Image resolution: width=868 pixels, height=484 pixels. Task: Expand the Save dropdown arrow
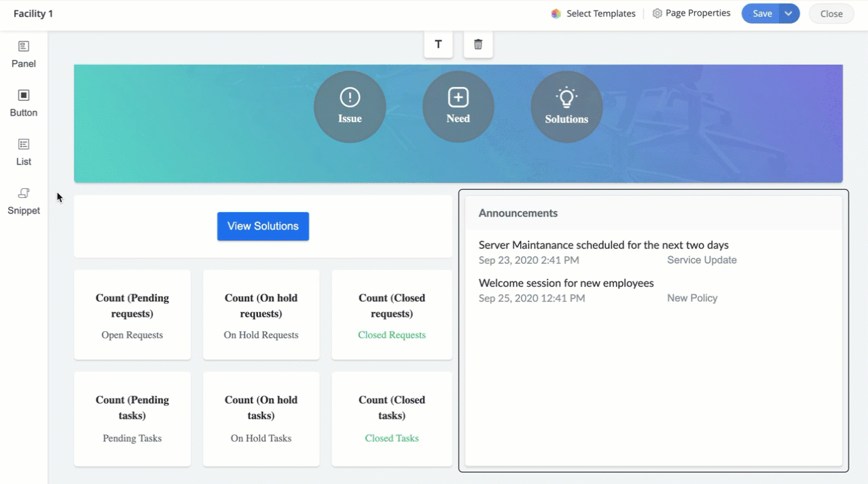pos(789,14)
